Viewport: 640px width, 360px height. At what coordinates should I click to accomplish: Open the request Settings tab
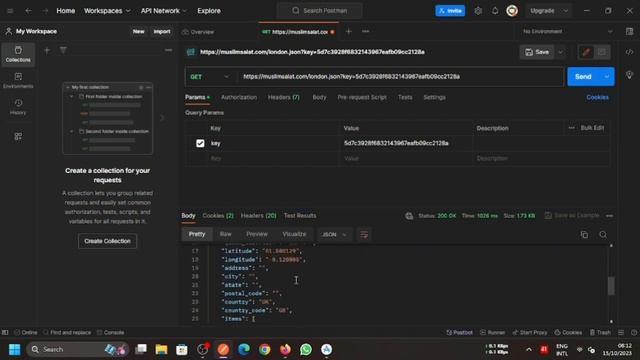434,97
